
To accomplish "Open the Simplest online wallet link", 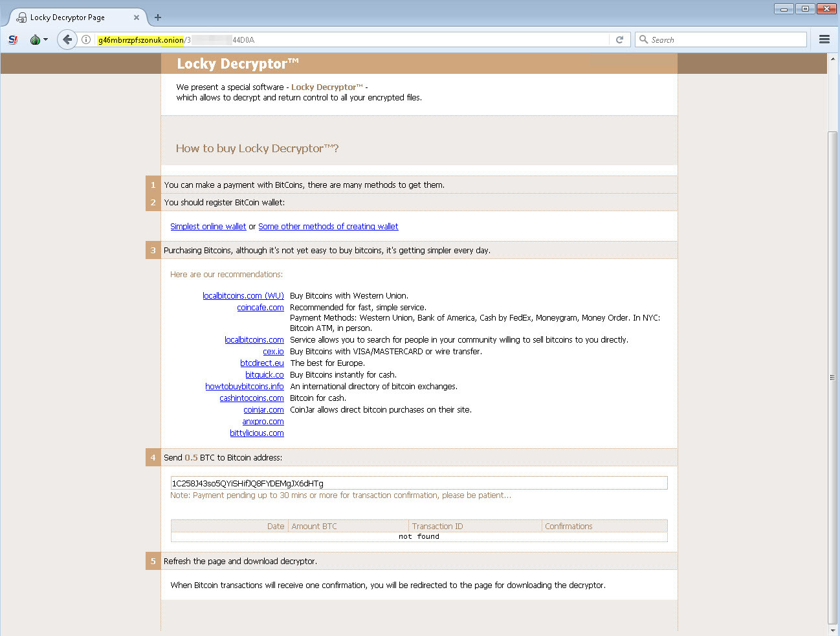I will click(x=208, y=227).
